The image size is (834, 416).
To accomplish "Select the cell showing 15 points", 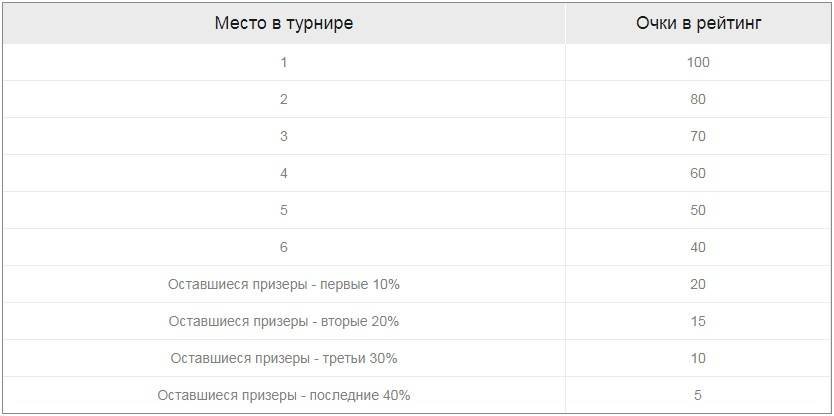I will click(698, 321).
